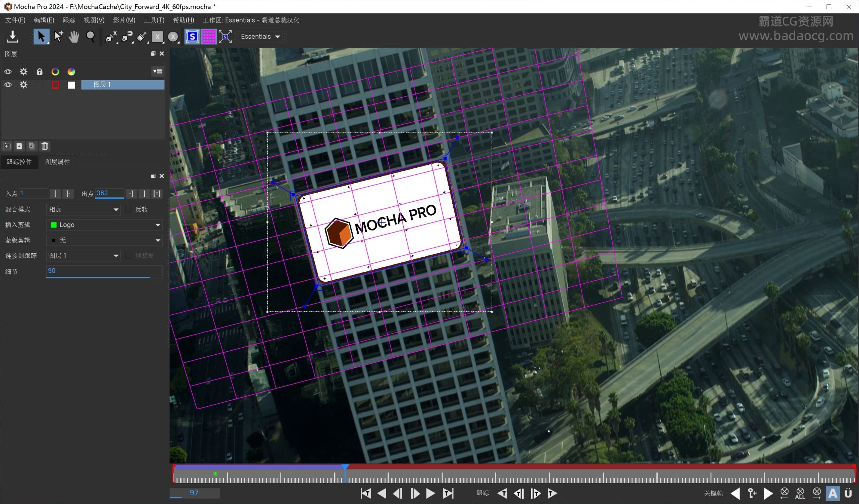Click the duplicate layer plus icon
Screen dimensions: 859x504
[19, 146]
